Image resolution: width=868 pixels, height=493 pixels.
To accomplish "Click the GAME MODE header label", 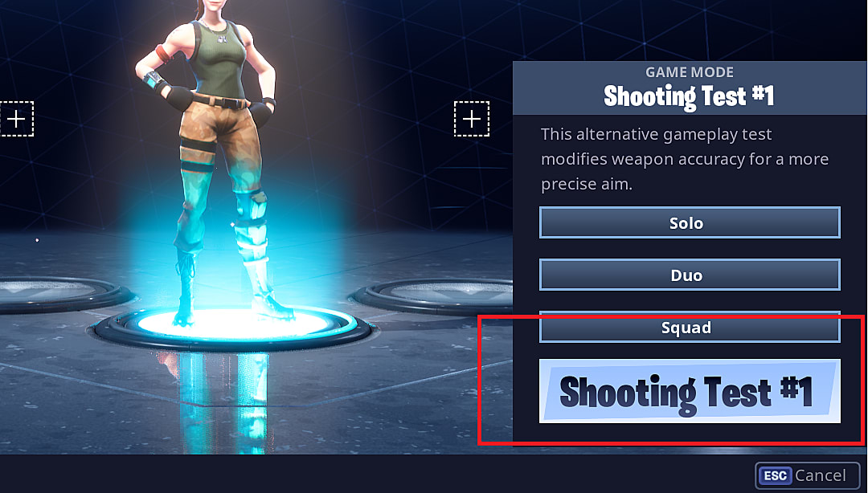I will [690, 72].
